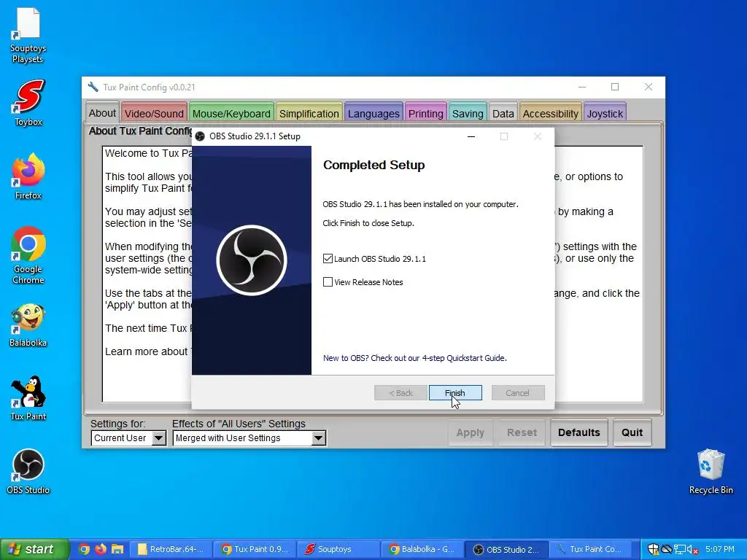This screenshot has width=747, height=560.
Task: Click the cloud tray icon
Action: click(667, 550)
